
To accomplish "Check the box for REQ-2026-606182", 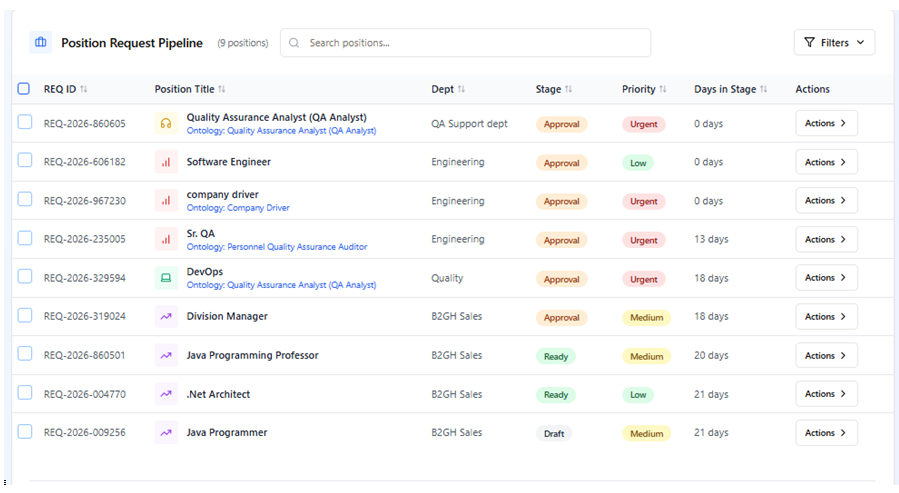I will coord(25,161).
